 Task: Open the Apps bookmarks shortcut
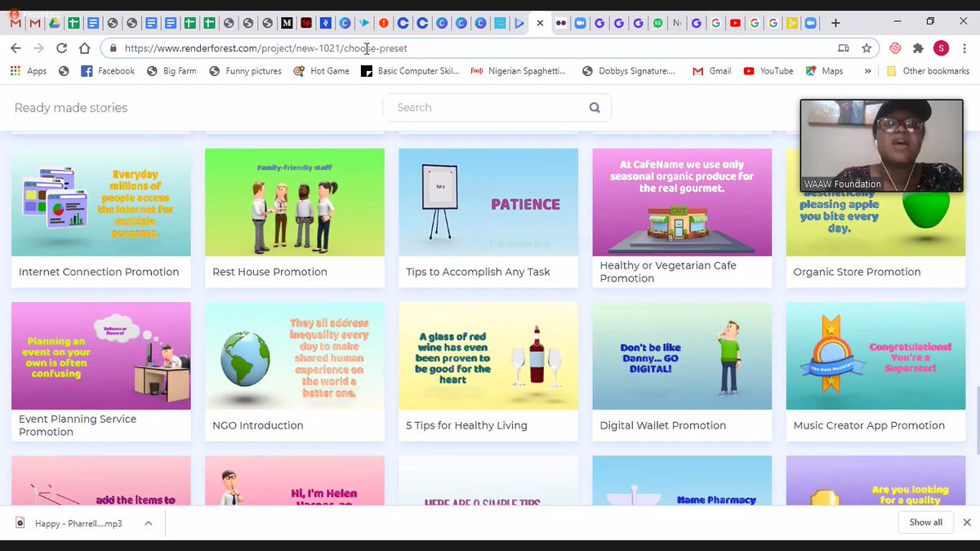[29, 71]
